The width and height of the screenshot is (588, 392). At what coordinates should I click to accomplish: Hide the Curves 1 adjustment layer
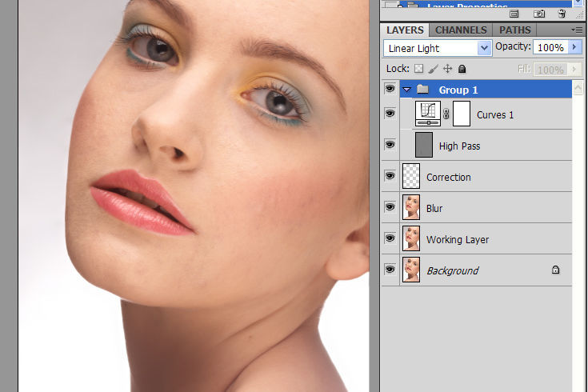pyautogui.click(x=390, y=114)
